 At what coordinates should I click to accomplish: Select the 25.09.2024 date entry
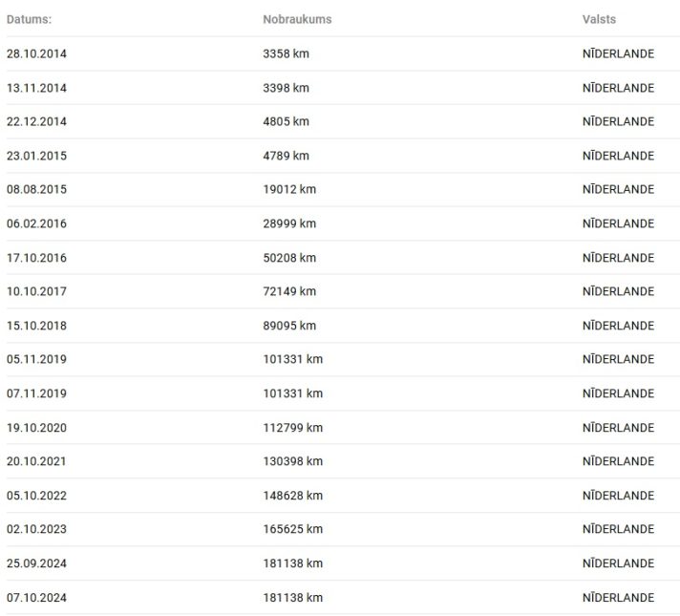[x=36, y=563]
